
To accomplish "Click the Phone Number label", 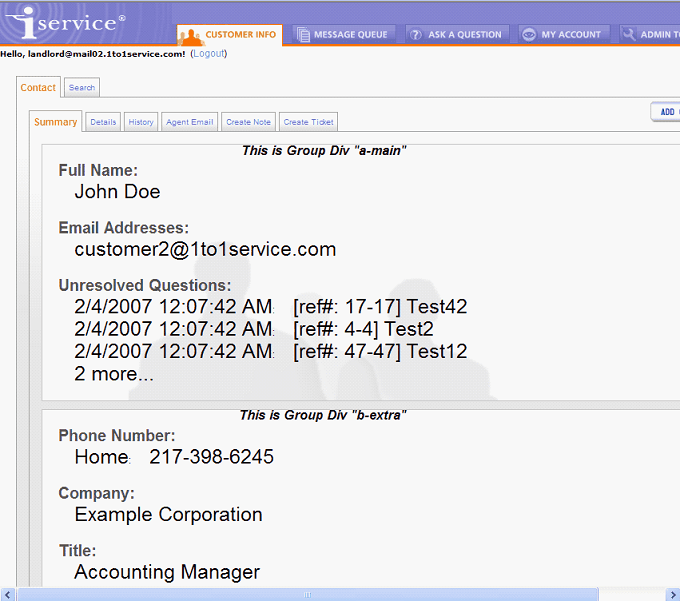I will point(117,435).
